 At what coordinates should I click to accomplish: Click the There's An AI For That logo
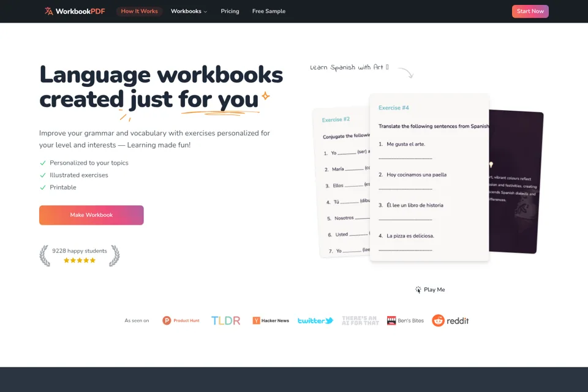coord(360,320)
